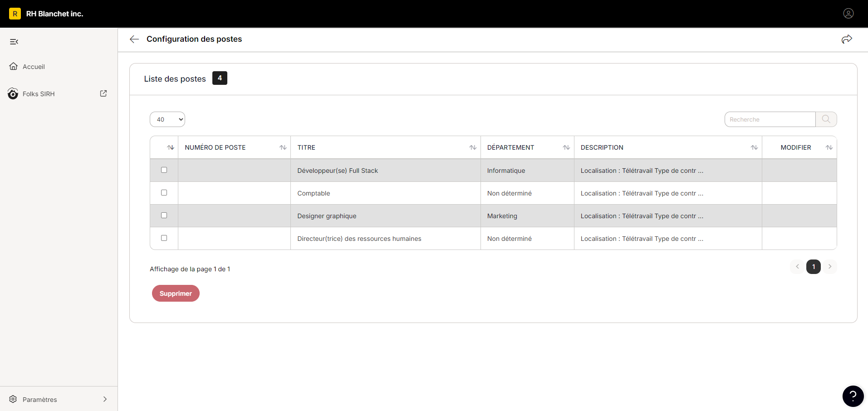Viewport: 868px width, 411px height.
Task: Click Non déterminé in the Directeur(trice) row
Action: (x=510, y=239)
